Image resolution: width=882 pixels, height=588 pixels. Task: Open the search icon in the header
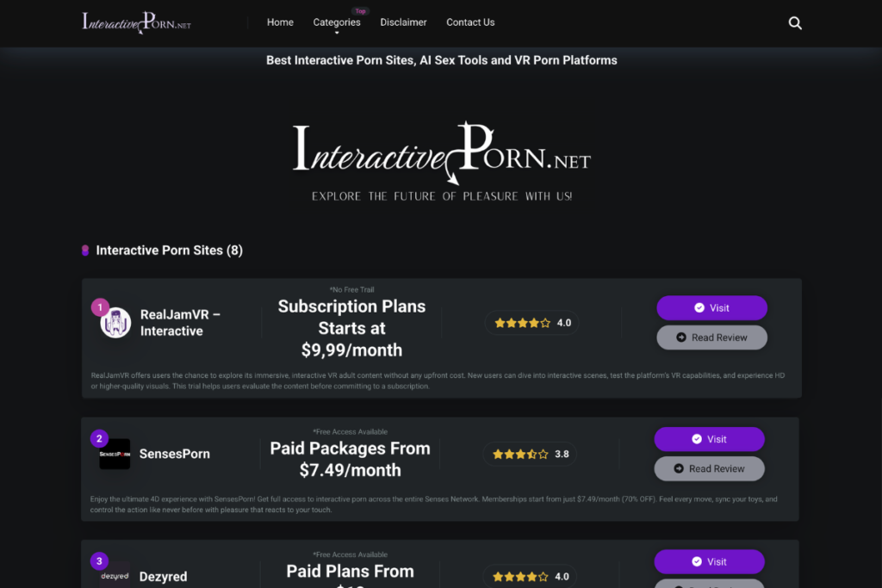[x=794, y=22]
